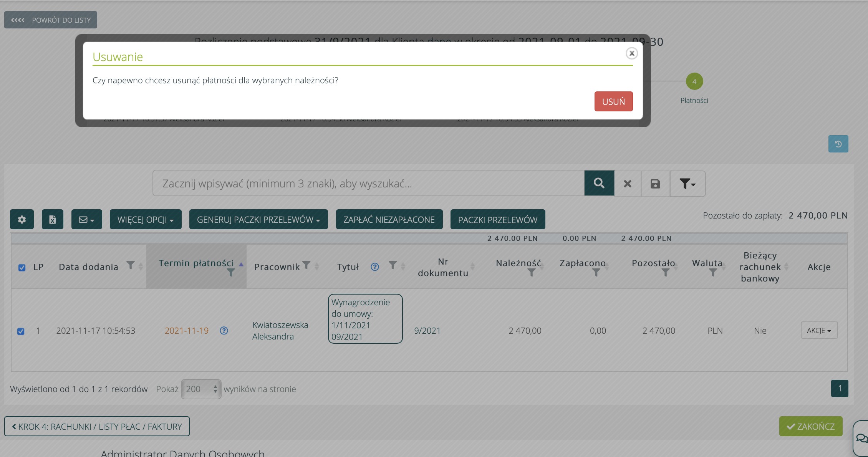868x457 pixels.
Task: Expand WIĘCEJ OPCJI dropdown
Action: pos(146,220)
